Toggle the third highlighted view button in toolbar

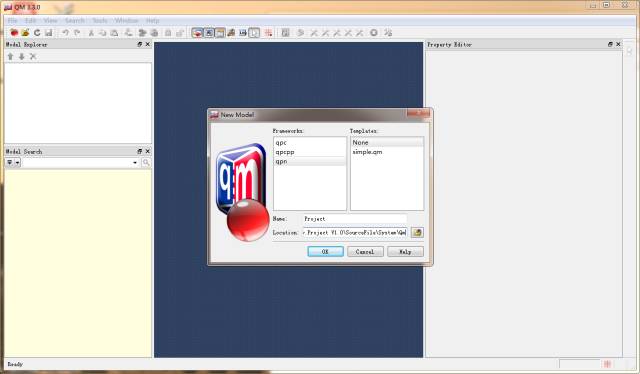point(220,33)
